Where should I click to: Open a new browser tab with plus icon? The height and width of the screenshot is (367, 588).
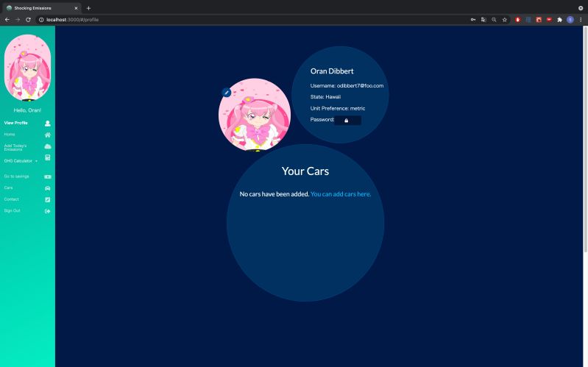click(x=88, y=8)
